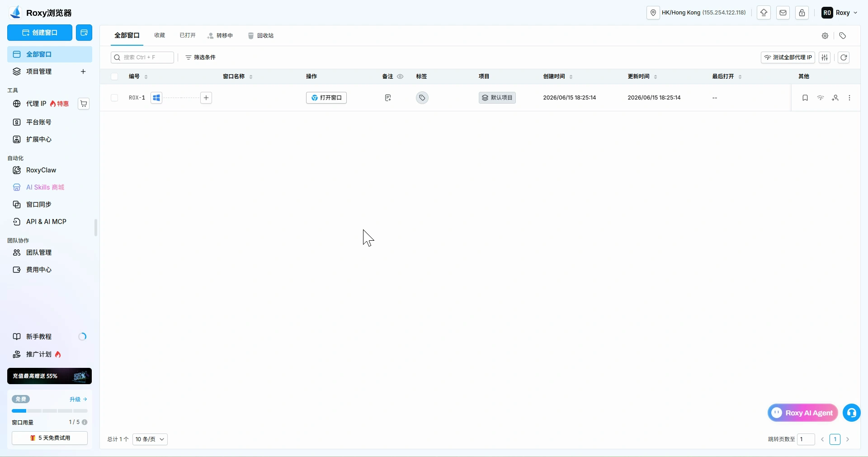Open the three-dot menu for ROX-1

(849, 98)
